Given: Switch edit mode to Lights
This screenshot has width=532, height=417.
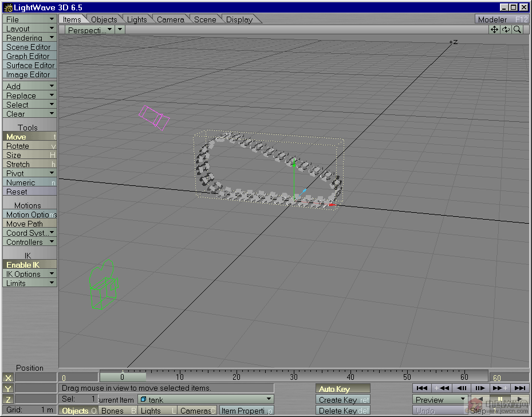Looking at the screenshot, I should 157,411.
